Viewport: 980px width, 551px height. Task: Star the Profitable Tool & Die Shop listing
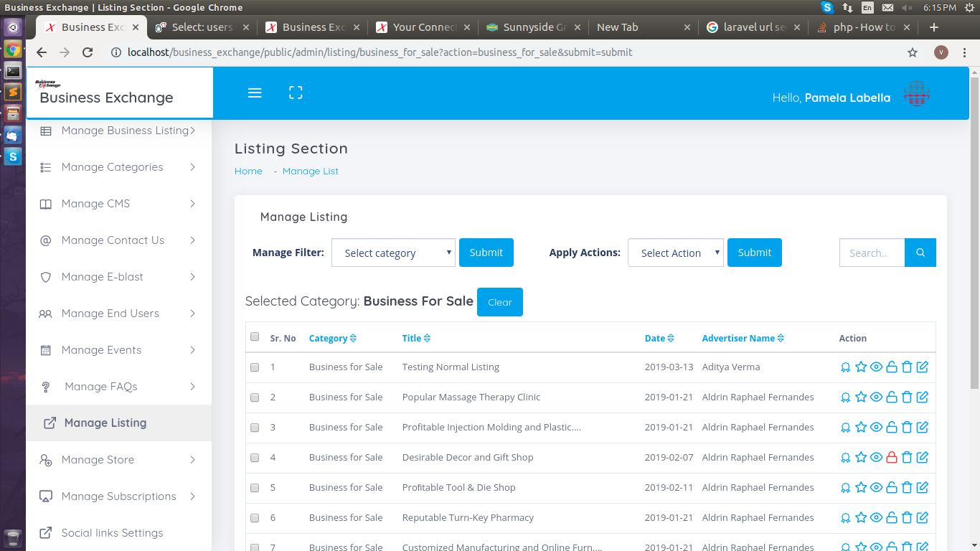(861, 488)
